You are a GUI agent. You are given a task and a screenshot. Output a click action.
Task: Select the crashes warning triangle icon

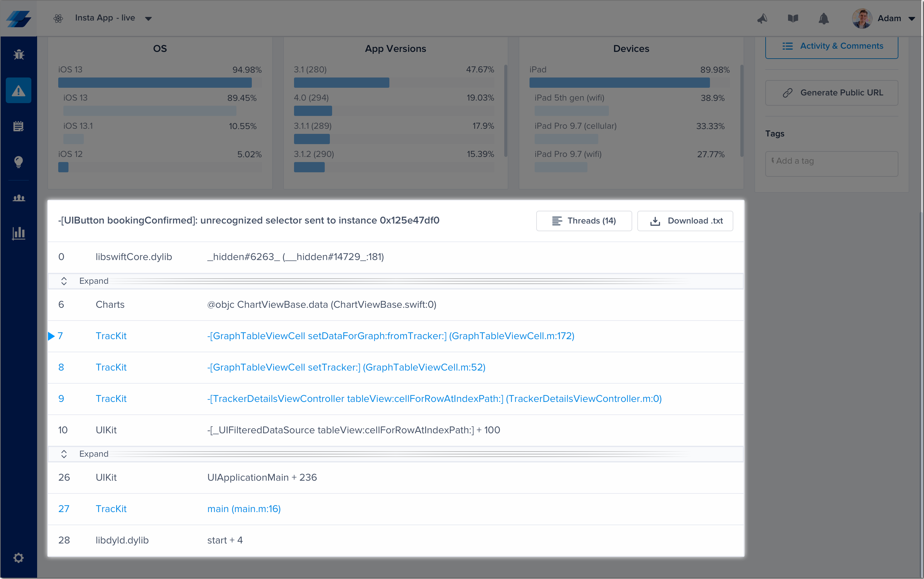coord(18,91)
